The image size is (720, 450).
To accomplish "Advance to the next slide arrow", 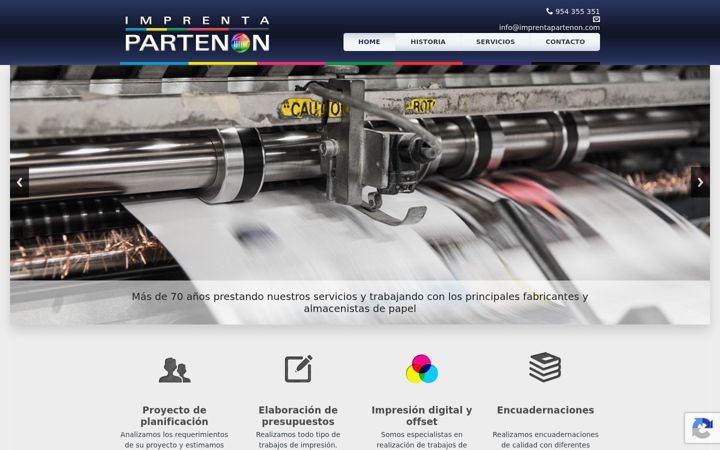I will [700, 182].
